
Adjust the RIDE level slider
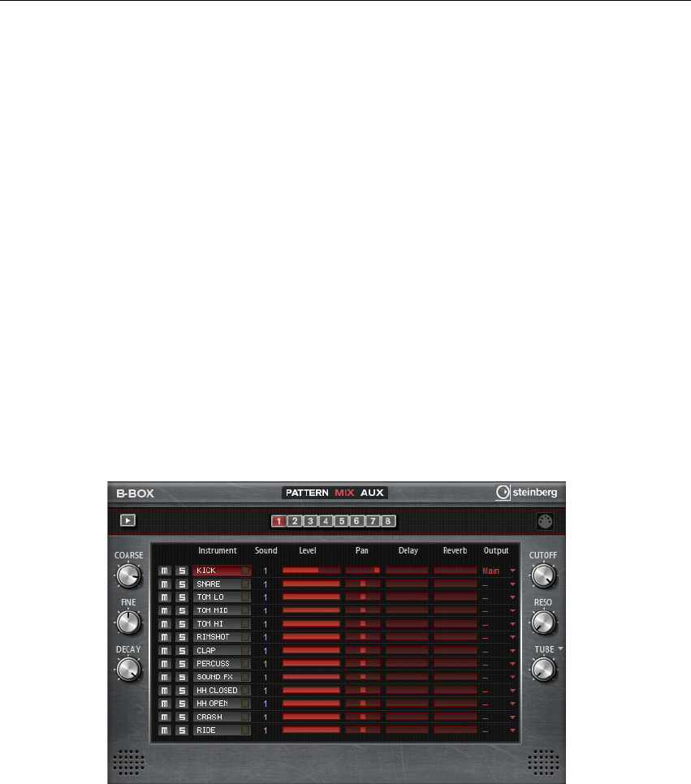311,730
